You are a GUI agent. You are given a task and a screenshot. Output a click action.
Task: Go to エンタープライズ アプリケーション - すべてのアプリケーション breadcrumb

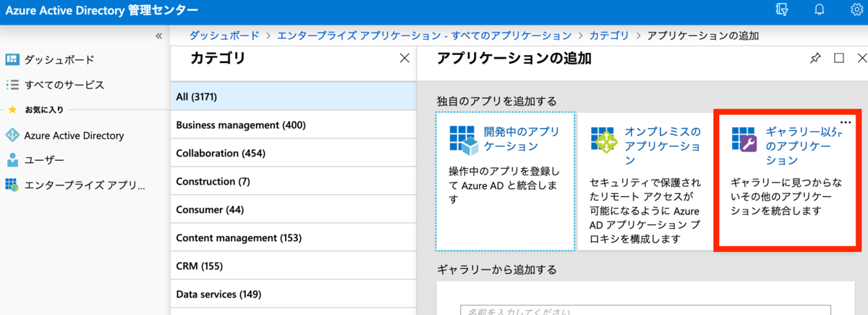(x=424, y=35)
